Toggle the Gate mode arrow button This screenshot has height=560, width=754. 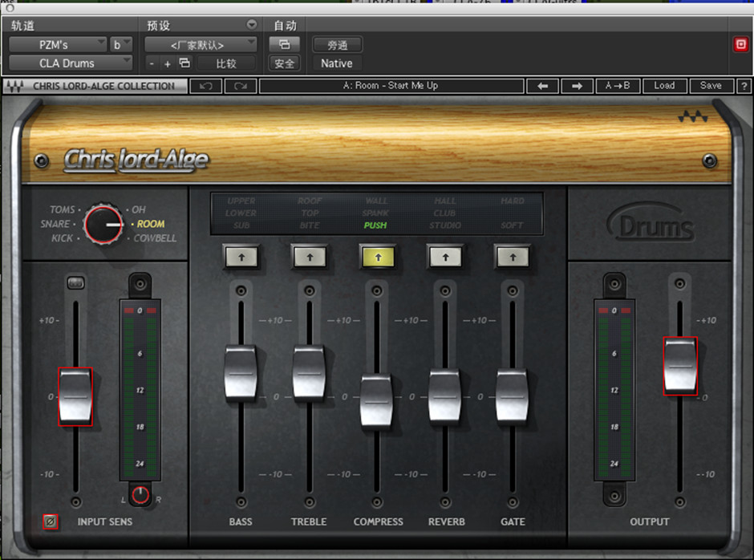click(x=513, y=257)
